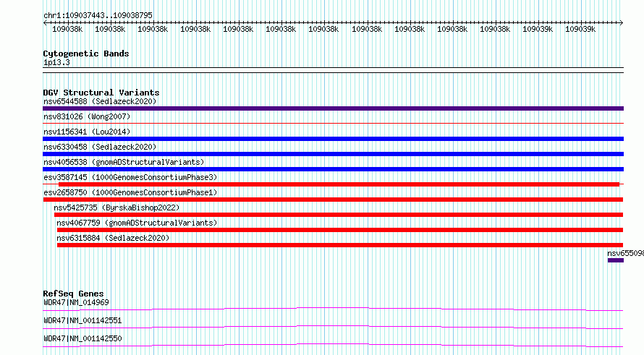The image size is (644, 355).
Task: Click the WDR47|NM_001142551 transcript label
Action: pos(82,320)
